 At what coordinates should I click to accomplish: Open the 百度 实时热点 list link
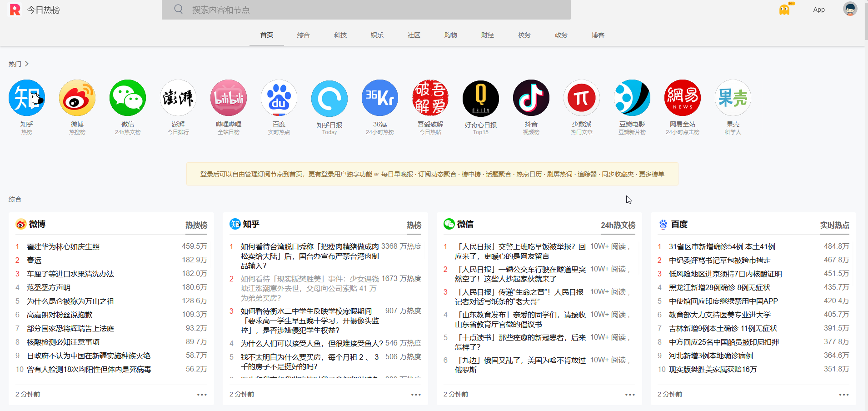tap(835, 225)
